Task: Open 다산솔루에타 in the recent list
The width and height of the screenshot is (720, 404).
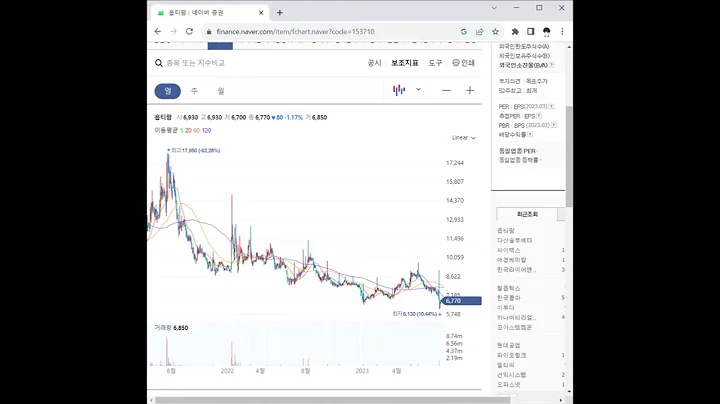Action: (x=514, y=240)
